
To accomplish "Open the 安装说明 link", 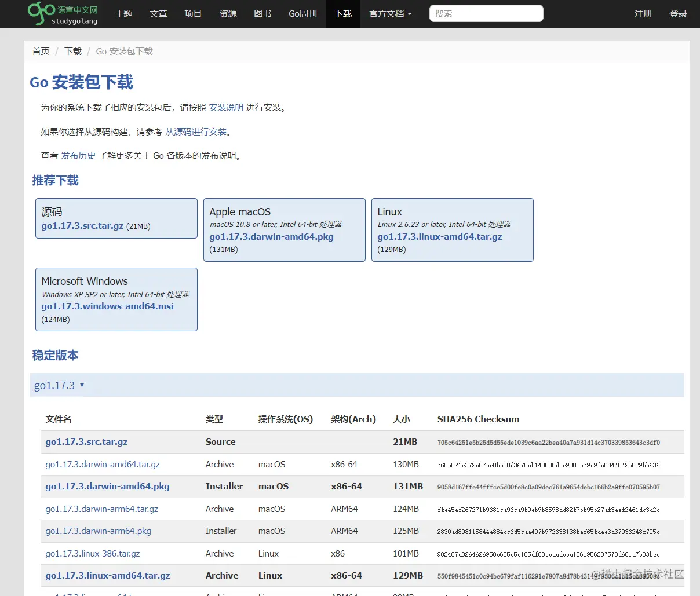I will point(226,108).
